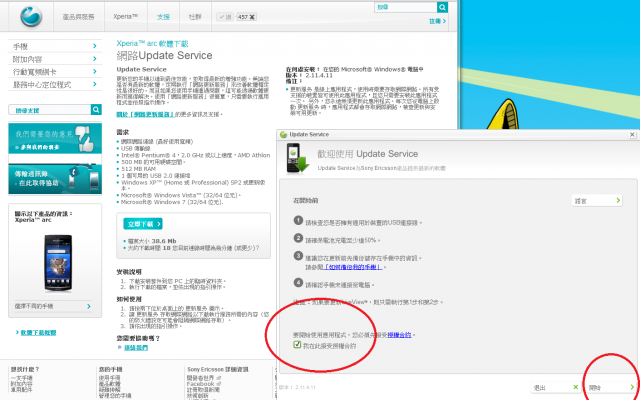The width and height of the screenshot is (640, 400).
Task: Open the choose a different phone selector
Action: [53, 306]
